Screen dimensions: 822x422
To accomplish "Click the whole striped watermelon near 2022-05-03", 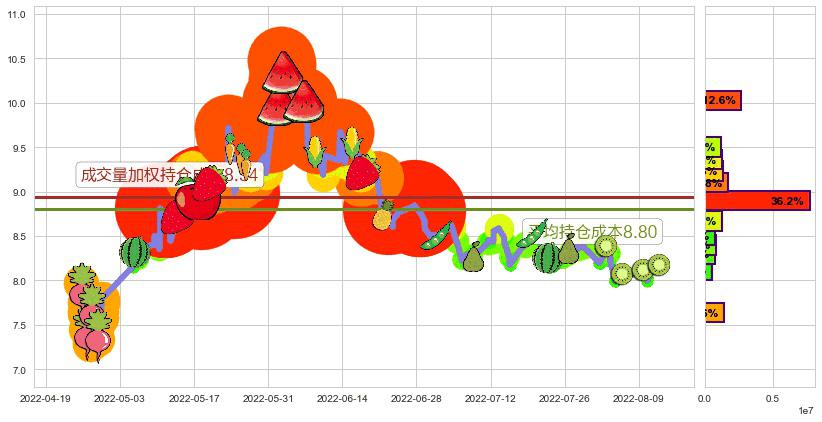I will pyautogui.click(x=135, y=252).
